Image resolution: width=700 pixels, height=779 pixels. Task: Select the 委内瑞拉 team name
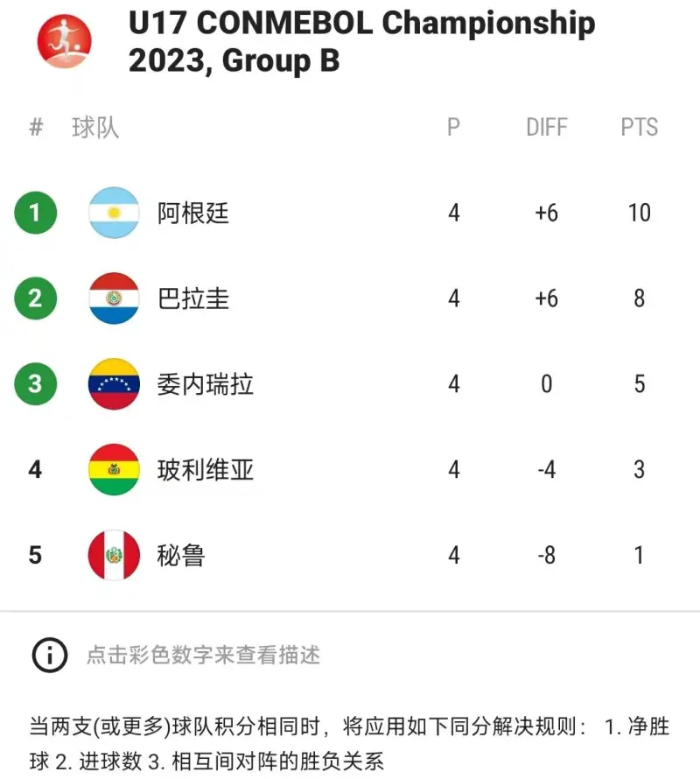point(205,384)
